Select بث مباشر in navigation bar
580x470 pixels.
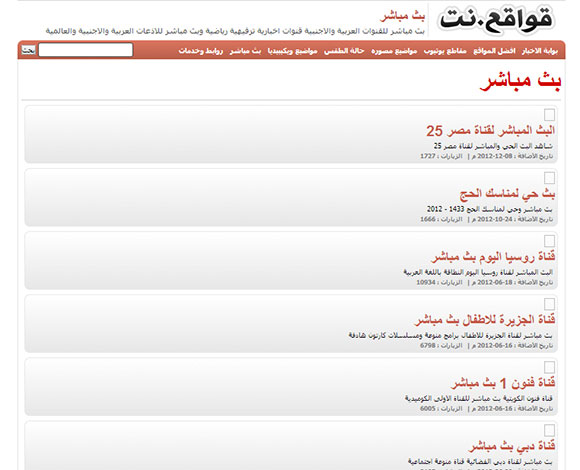click(x=245, y=51)
